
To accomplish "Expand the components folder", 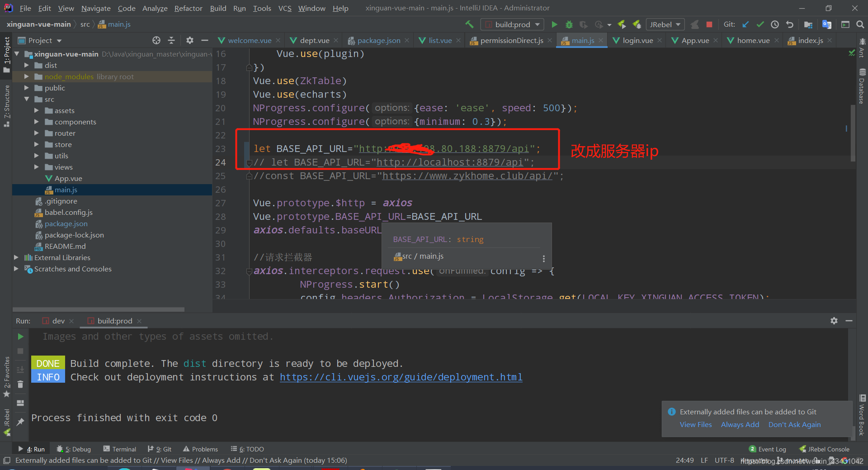I will pyautogui.click(x=37, y=122).
